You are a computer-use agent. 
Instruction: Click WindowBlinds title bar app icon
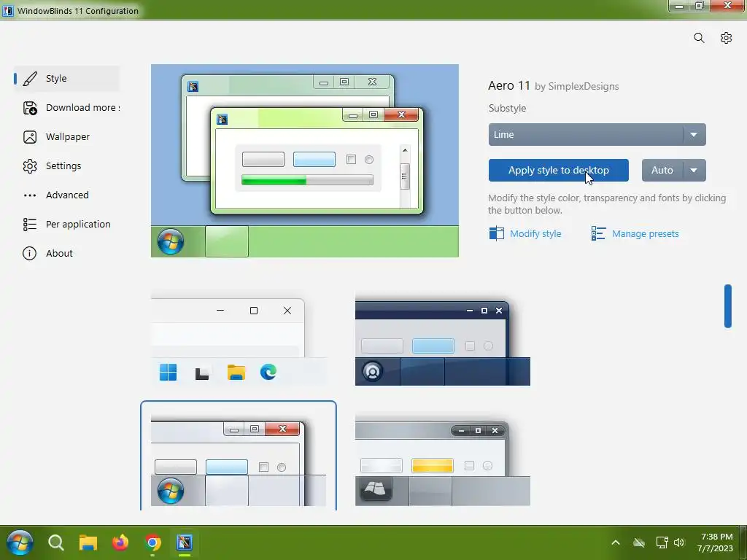point(8,10)
